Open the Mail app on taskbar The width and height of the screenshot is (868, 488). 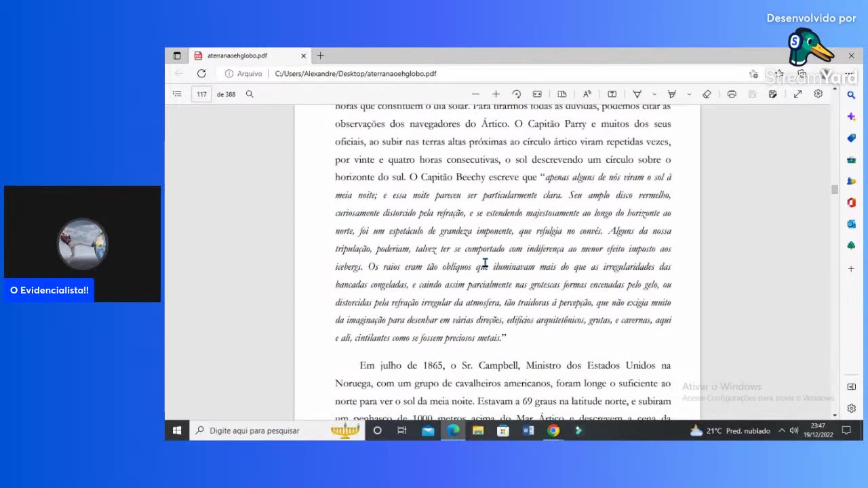coord(428,430)
